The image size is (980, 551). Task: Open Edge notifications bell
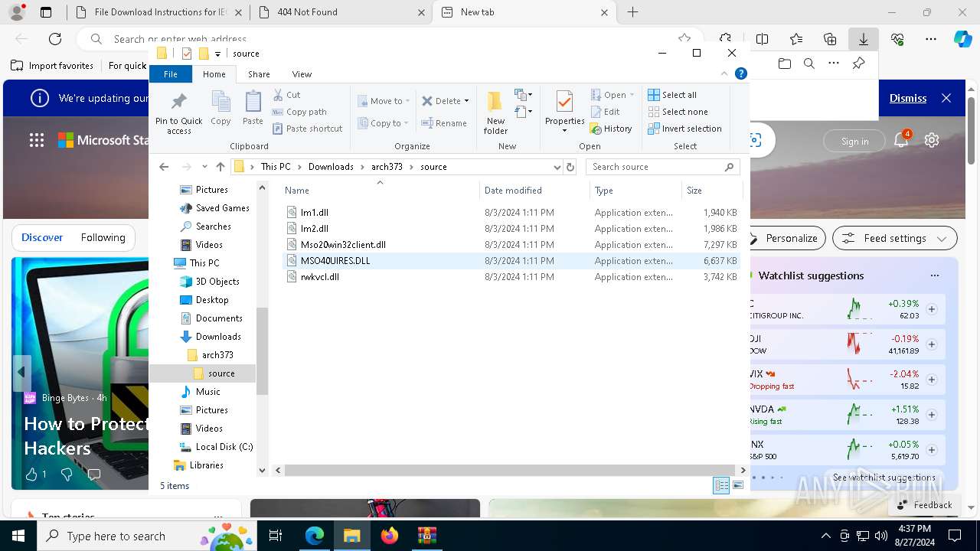click(x=902, y=140)
